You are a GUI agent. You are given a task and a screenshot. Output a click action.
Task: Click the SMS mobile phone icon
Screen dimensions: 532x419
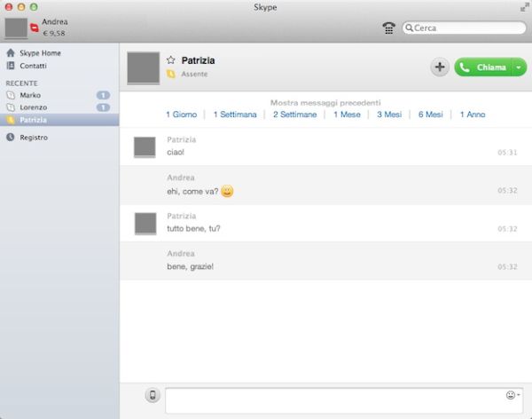click(x=153, y=395)
